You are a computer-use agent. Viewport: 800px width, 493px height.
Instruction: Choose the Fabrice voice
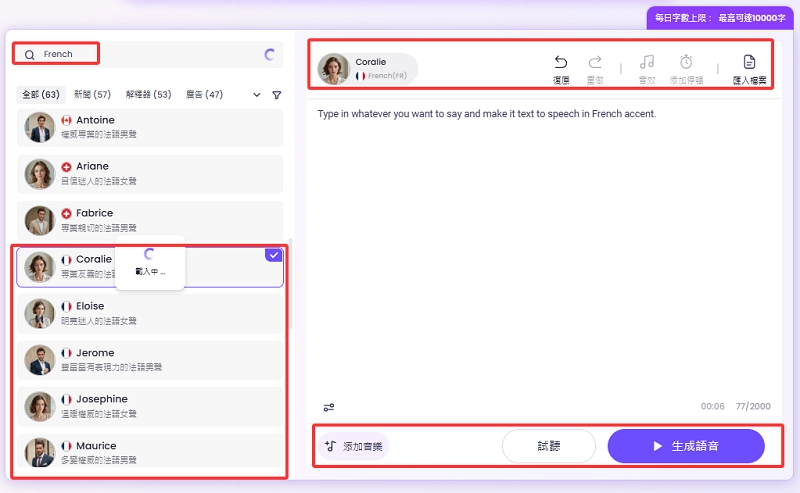150,220
